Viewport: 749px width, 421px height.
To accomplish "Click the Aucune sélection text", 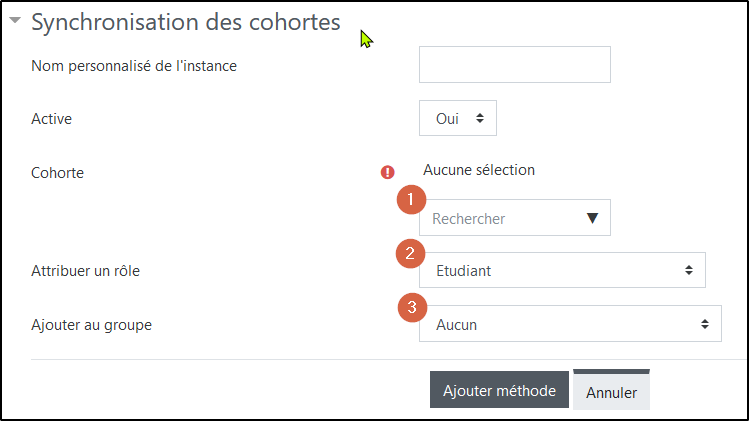I will (x=479, y=170).
